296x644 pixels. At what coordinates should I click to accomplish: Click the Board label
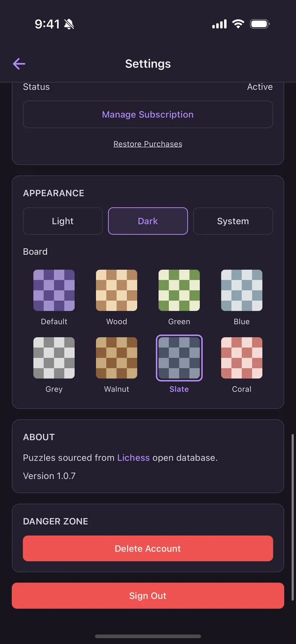[x=35, y=251]
